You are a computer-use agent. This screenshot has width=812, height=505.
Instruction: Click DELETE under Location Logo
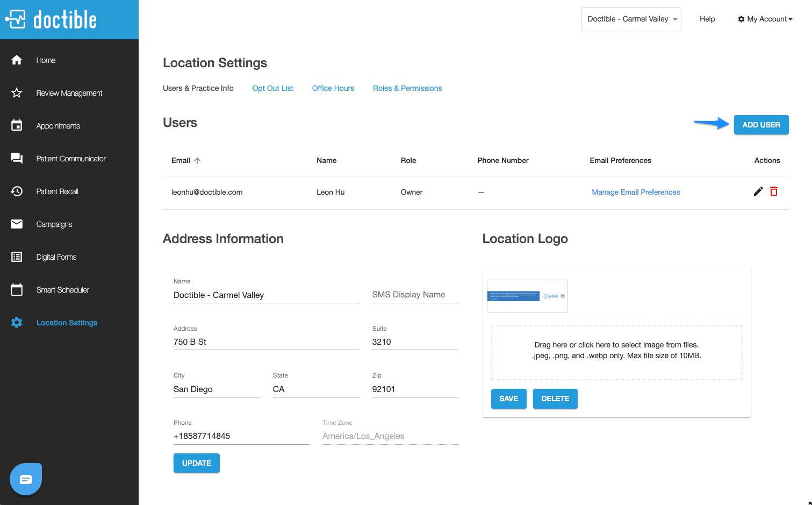tap(555, 399)
